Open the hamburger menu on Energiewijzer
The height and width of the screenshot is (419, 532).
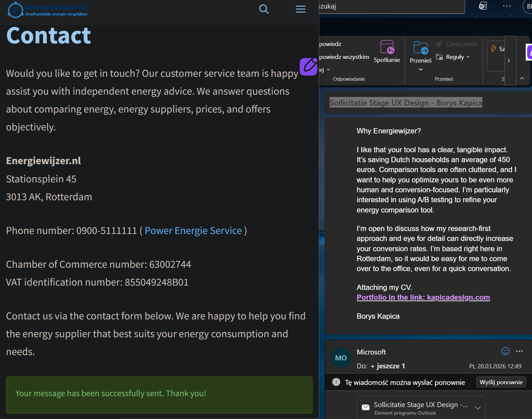tap(300, 9)
